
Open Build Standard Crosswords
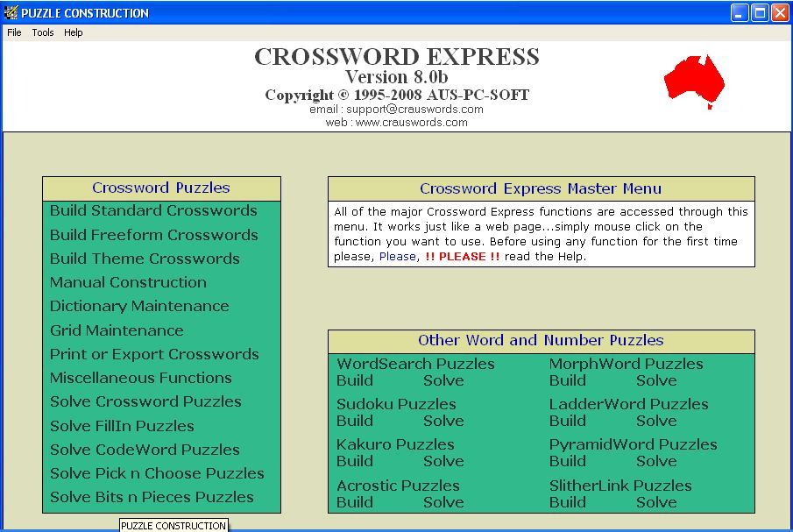[x=153, y=210]
